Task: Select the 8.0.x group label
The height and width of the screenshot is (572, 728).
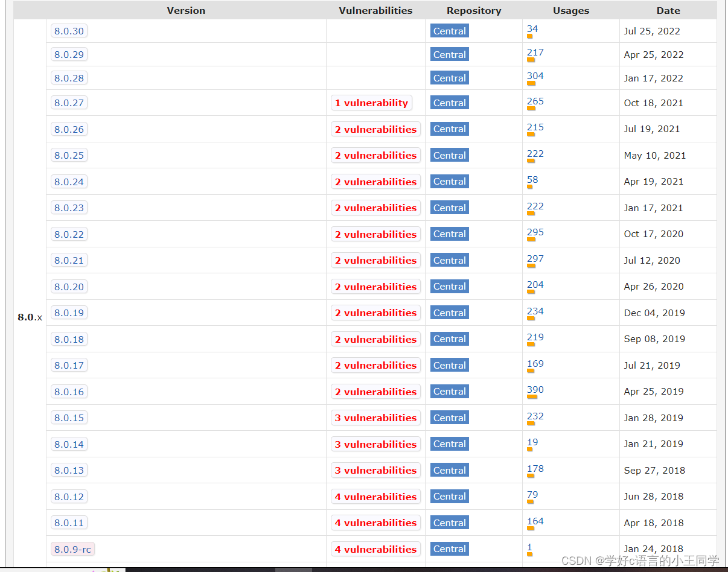Action: [30, 316]
